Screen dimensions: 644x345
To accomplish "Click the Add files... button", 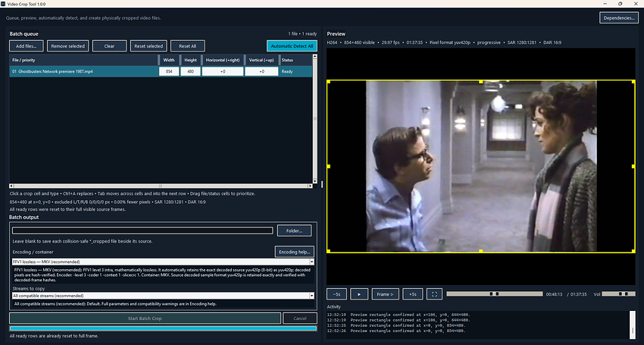I will 26,46.
